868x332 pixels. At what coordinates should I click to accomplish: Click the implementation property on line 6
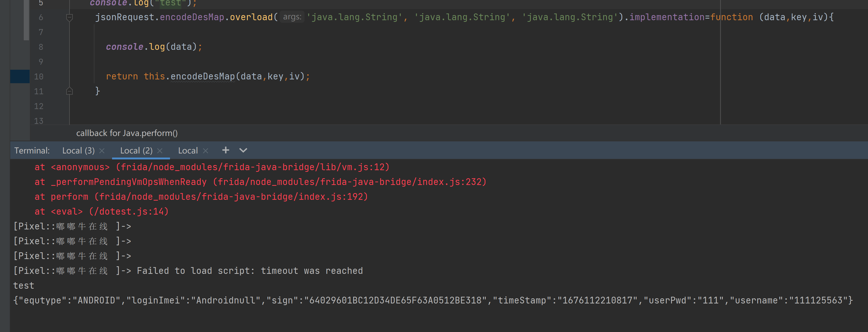[667, 17]
